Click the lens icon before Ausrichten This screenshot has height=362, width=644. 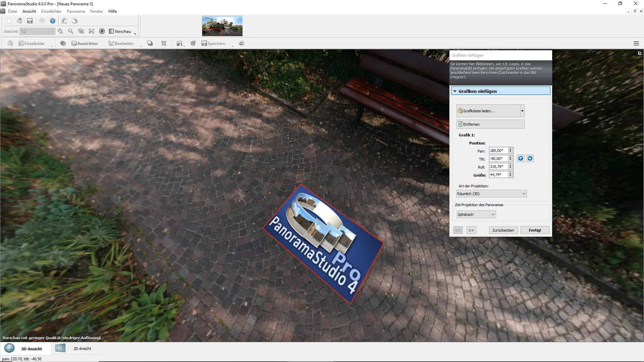[63, 43]
